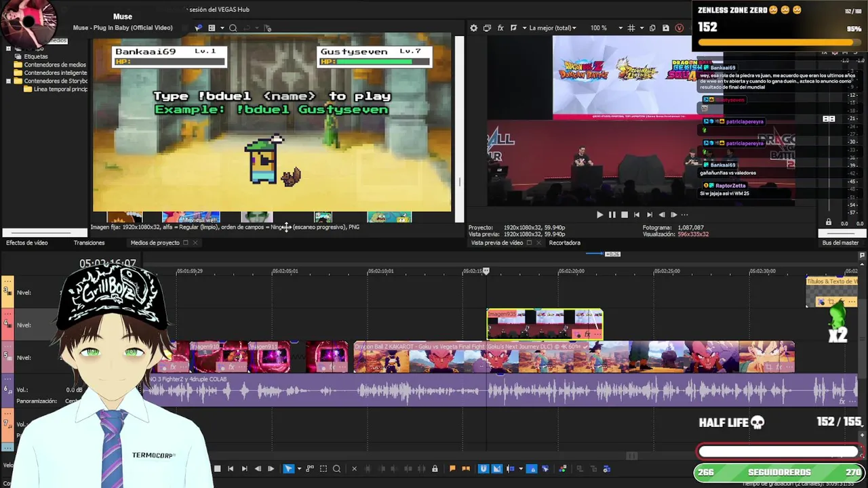This screenshot has height=488, width=868.
Task: Click more transport options ellipsis in the preview
Action: tap(684, 214)
